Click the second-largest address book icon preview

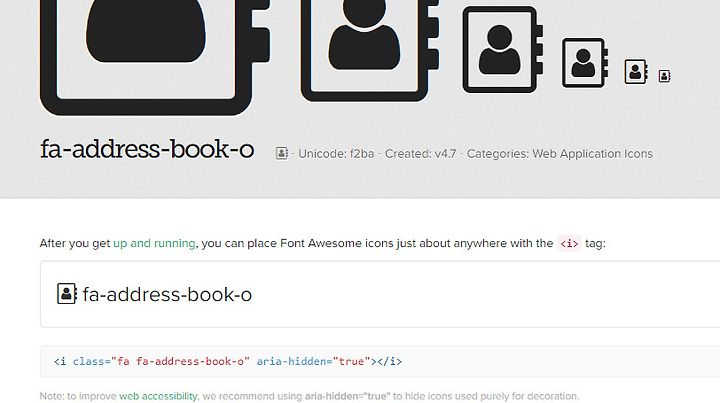pos(370,50)
